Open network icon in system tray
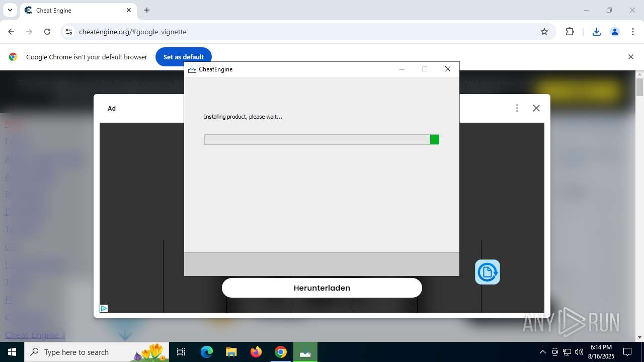 (567, 352)
